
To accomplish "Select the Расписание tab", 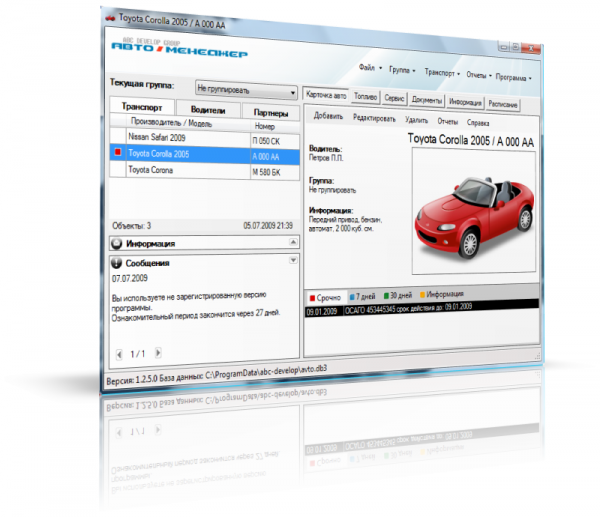I will (x=503, y=104).
